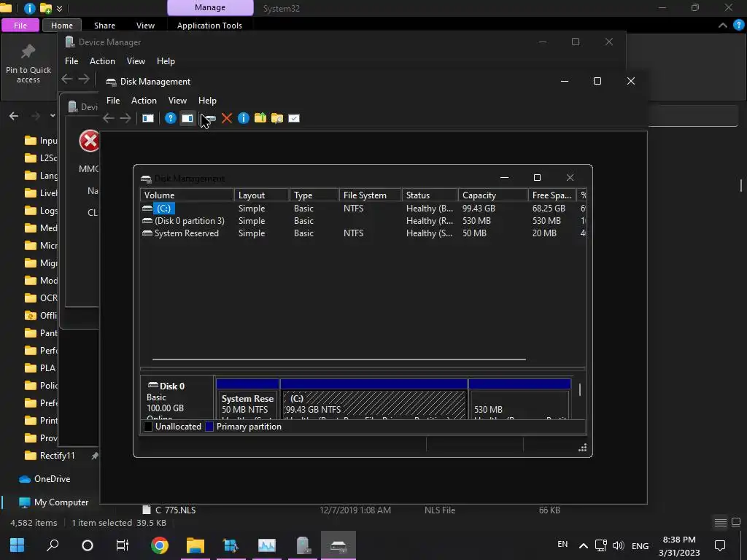Open File tab in File Explorer ribbon
Viewport: 747px width, 560px height.
tap(20, 26)
